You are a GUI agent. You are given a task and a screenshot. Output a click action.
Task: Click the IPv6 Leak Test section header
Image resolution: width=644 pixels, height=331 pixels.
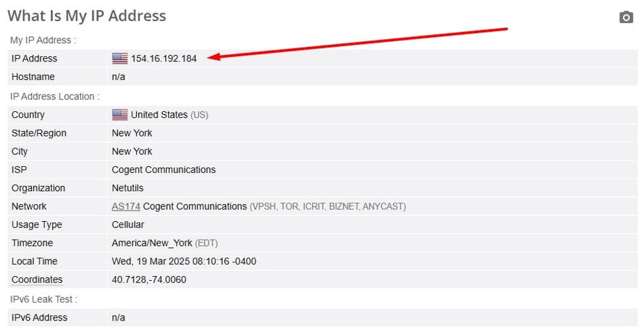(44, 300)
